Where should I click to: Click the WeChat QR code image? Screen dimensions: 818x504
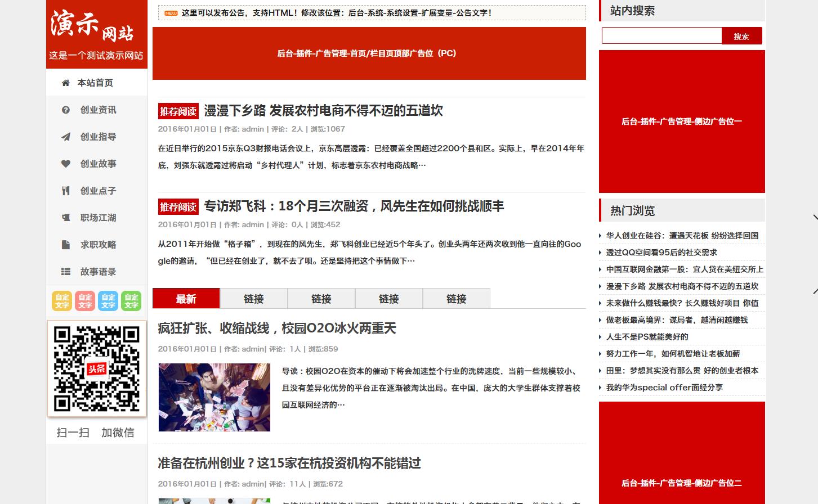97,368
